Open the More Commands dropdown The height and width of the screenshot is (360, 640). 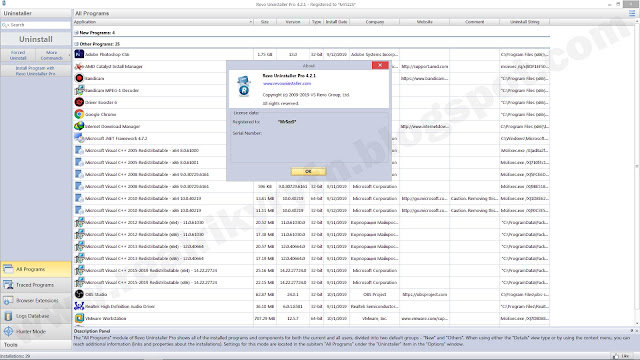(53, 55)
